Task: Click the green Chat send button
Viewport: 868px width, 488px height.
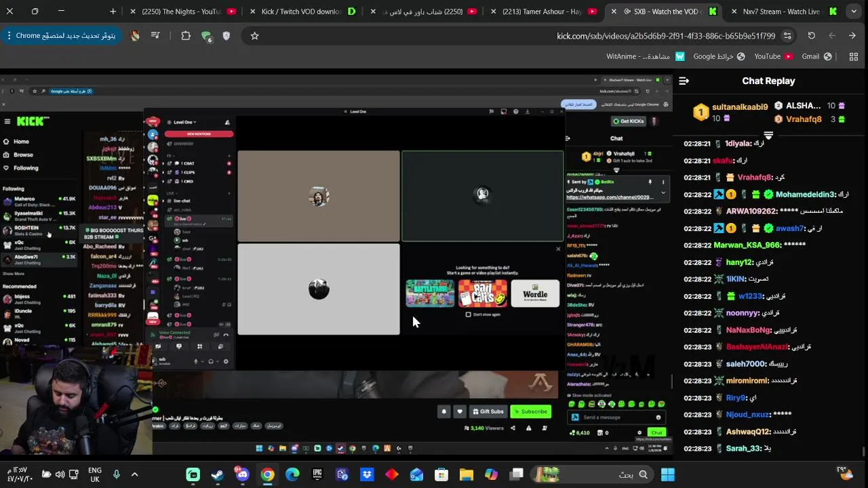Action: [x=656, y=432]
